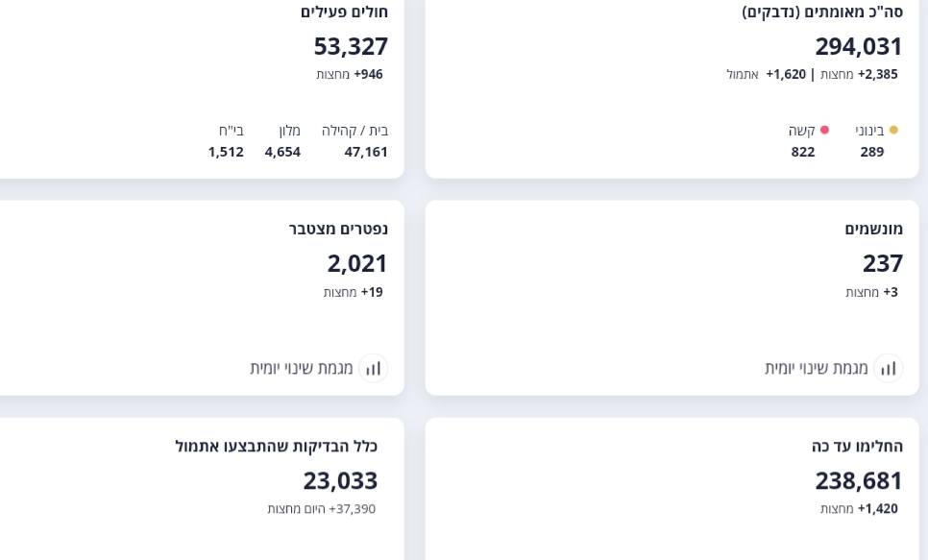The height and width of the screenshot is (560, 928).
Task: Click the 53,327 active patients number
Action: point(351,45)
